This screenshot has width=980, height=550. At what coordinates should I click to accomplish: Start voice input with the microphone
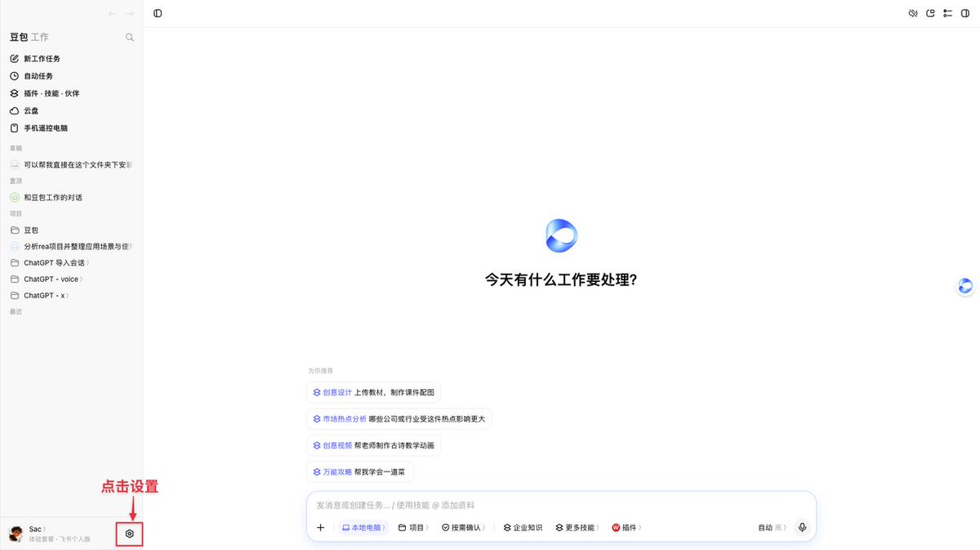coord(802,527)
